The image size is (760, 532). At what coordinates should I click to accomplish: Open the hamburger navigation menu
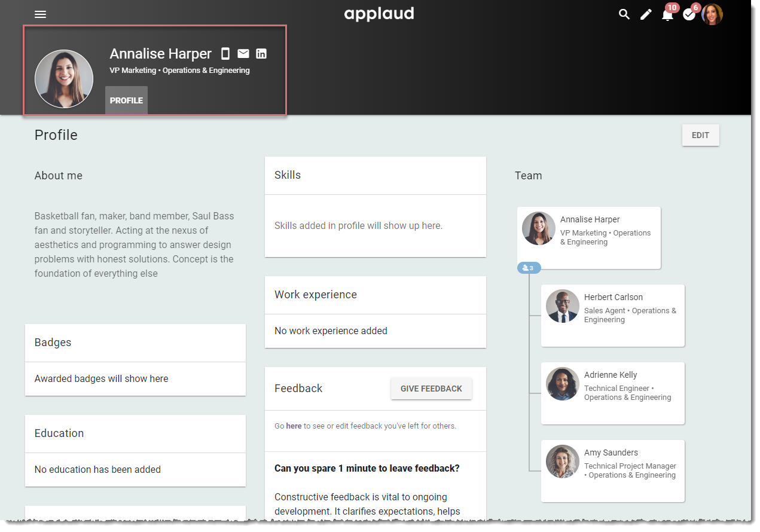pyautogui.click(x=40, y=14)
